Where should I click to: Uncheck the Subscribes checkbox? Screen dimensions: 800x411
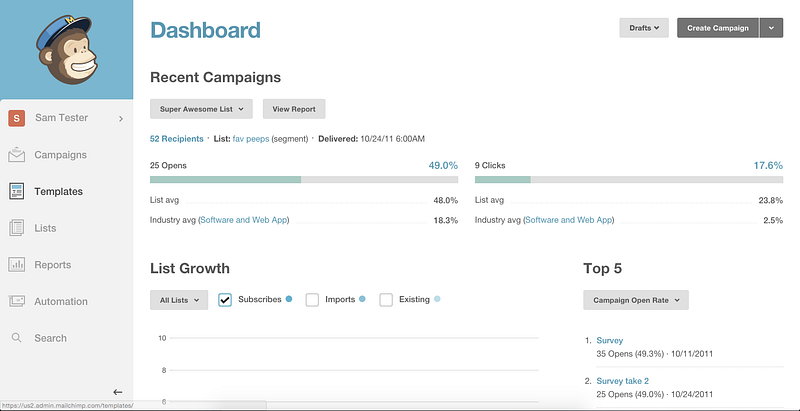coord(225,299)
